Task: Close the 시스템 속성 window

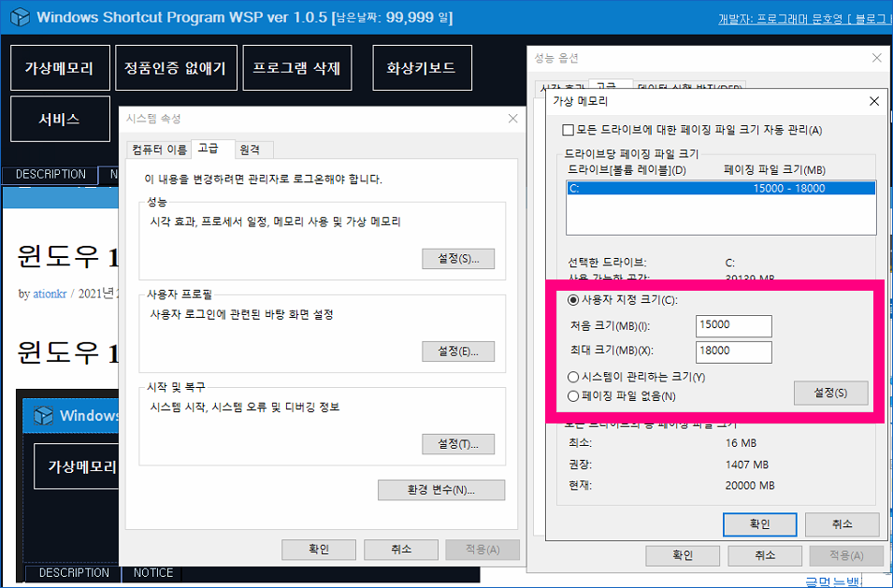Action: 513,119
